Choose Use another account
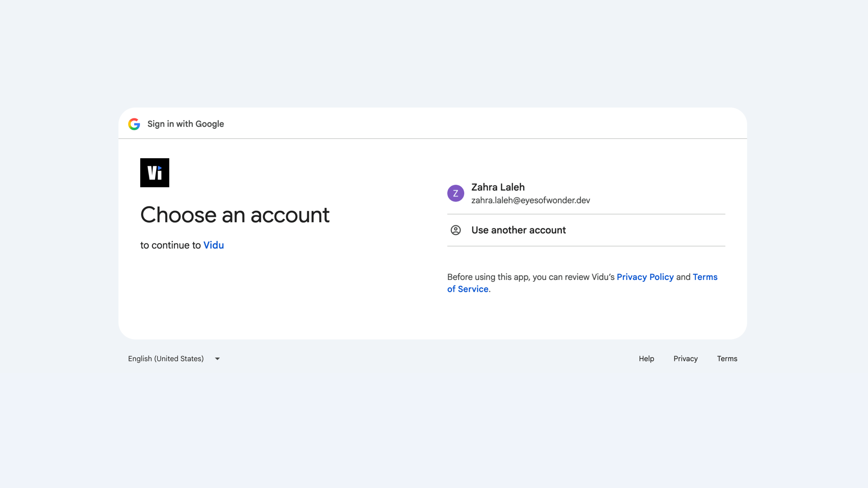The width and height of the screenshot is (868, 488). coord(586,230)
